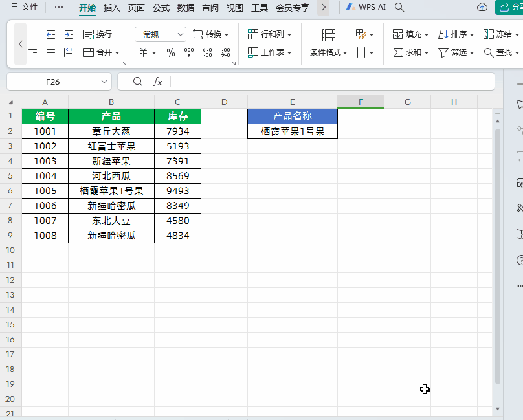Screen dimensions: 523x420
Task: Click the select-all corner triangle
Action: tap(10, 102)
